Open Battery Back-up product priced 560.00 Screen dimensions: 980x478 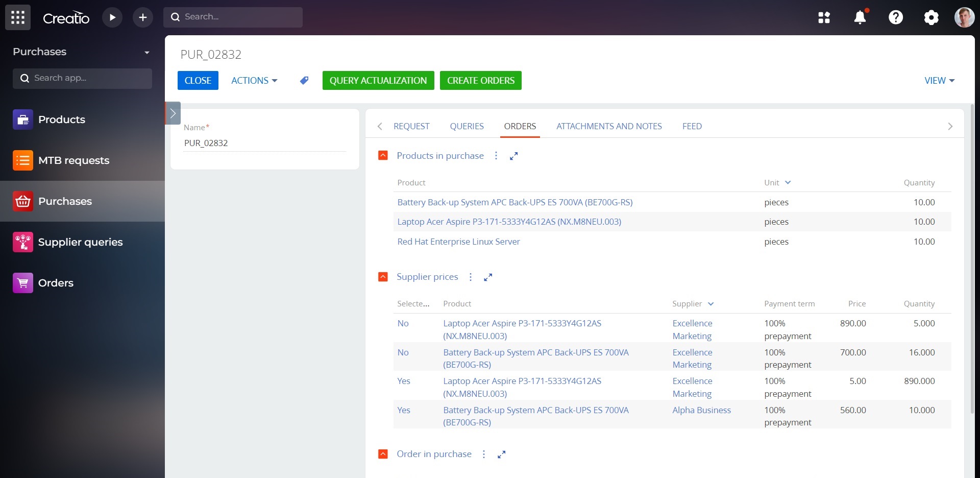coord(536,416)
